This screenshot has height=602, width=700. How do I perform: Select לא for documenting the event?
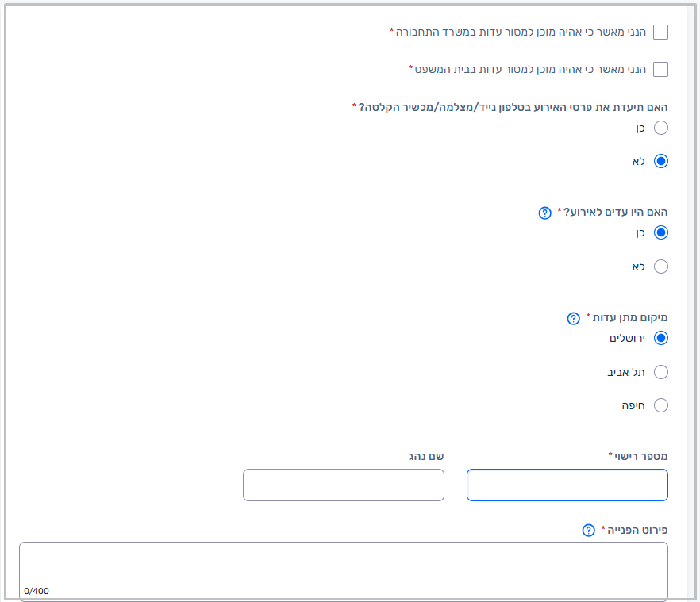(660, 161)
